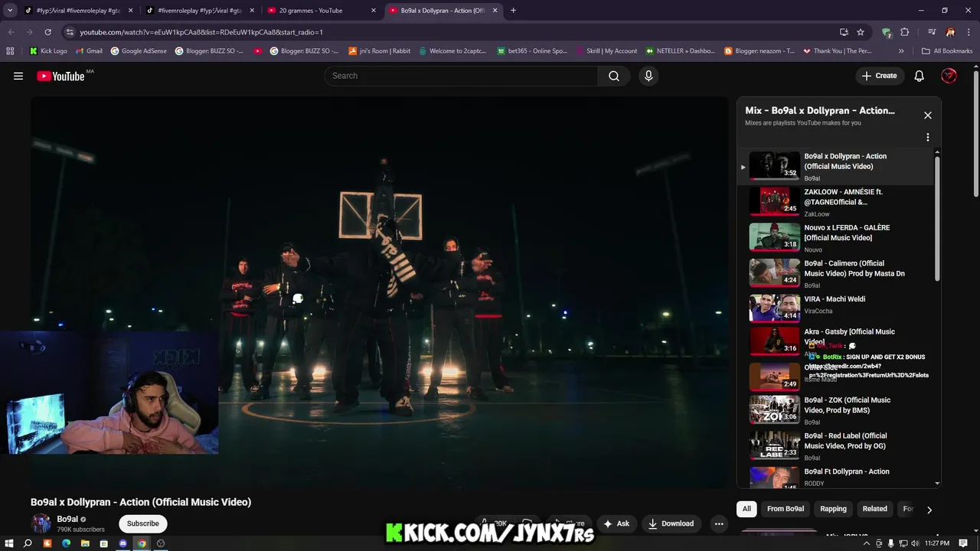Close the Mix playlist panel
This screenshot has width=980, height=551.
coord(928,116)
